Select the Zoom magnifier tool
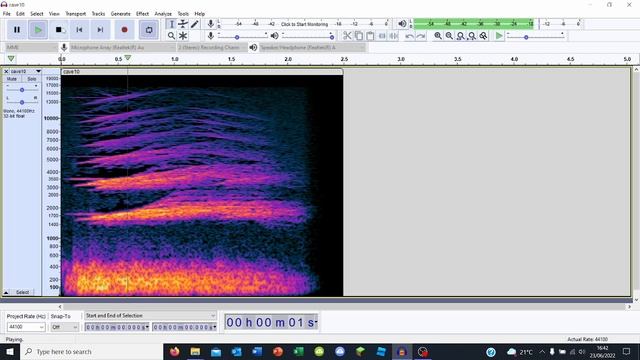Screen dimensions: 640x360 171,36
